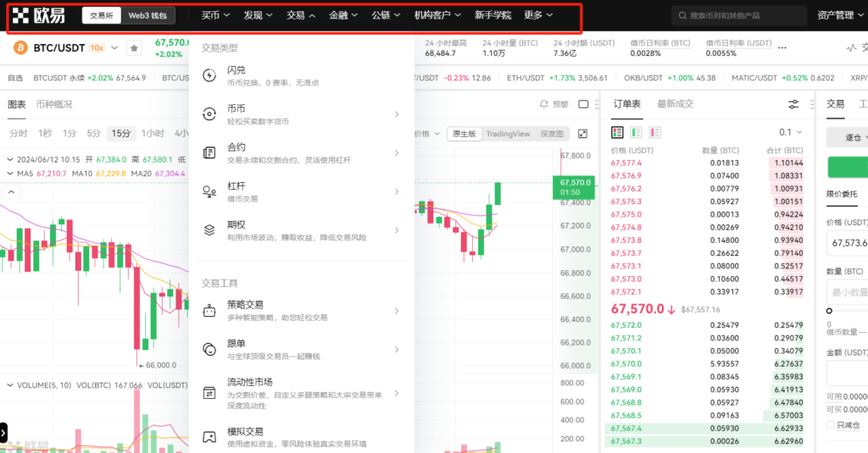Select 深度图 depth chart mode
The height and width of the screenshot is (453, 868).
551,134
